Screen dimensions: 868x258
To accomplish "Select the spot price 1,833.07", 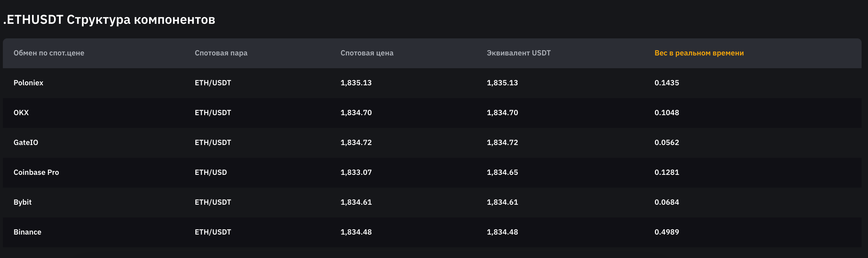I will [356, 172].
